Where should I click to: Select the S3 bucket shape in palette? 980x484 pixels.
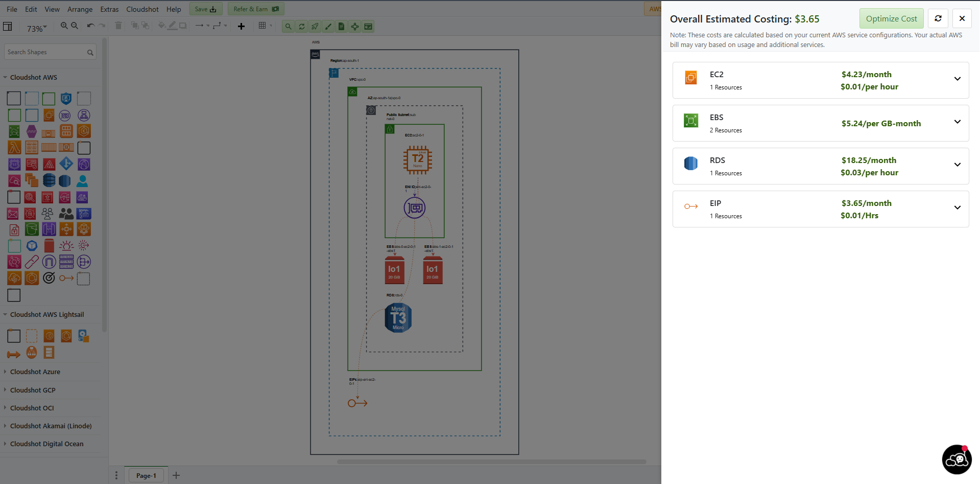[x=32, y=229]
